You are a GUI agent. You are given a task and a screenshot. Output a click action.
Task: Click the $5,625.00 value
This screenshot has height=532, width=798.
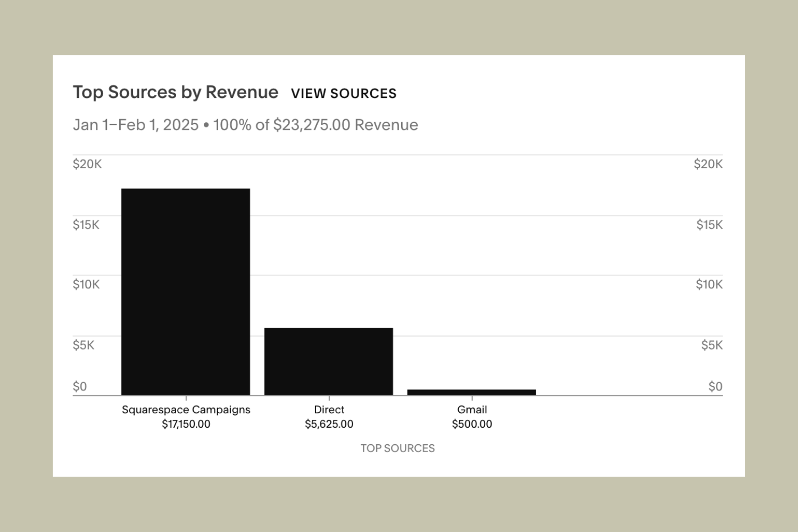point(329,424)
